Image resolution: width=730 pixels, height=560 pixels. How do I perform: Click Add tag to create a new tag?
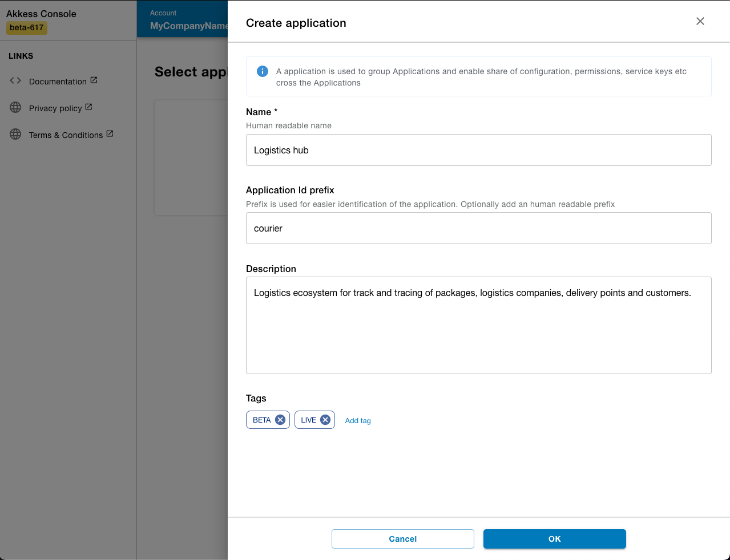click(358, 420)
